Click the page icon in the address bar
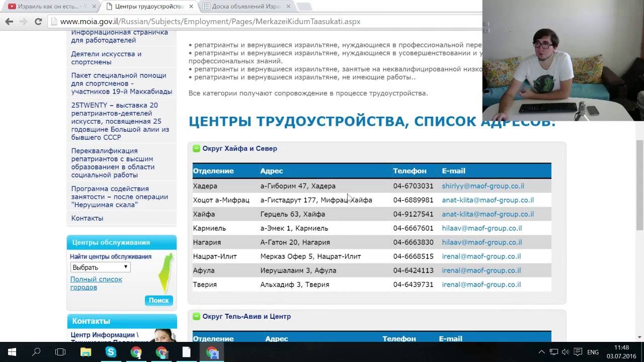Image resolution: width=644 pixels, height=362 pixels. point(54,22)
